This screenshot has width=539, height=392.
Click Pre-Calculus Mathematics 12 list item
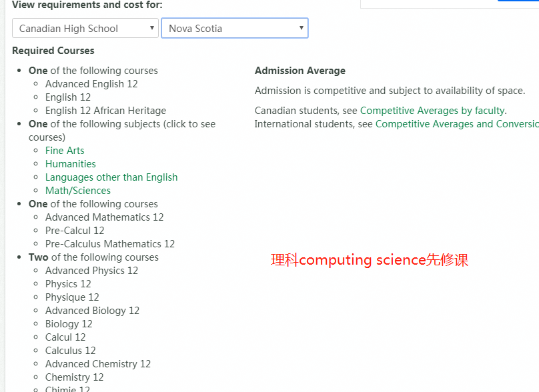pyautogui.click(x=110, y=244)
